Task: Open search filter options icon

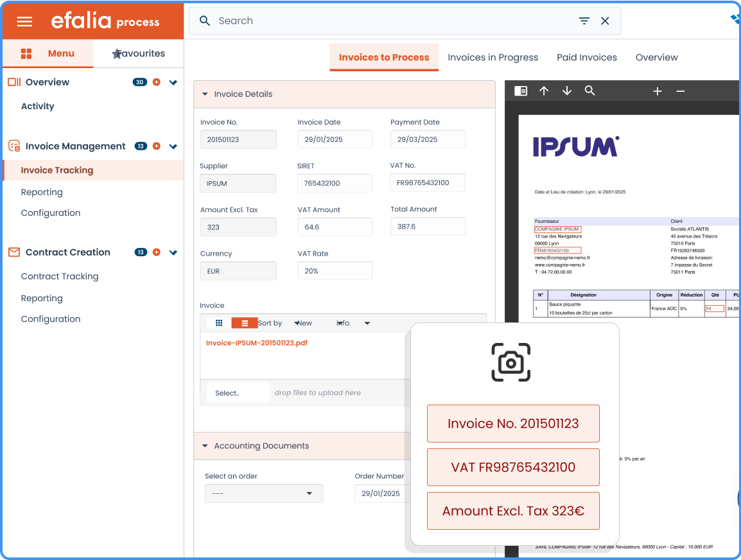Action: [x=584, y=21]
